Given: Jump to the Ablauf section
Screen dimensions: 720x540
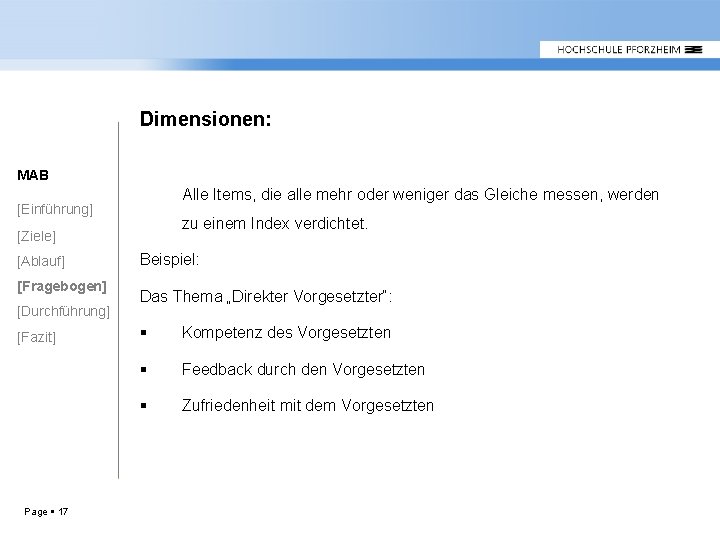Looking at the screenshot, I should point(41,261).
